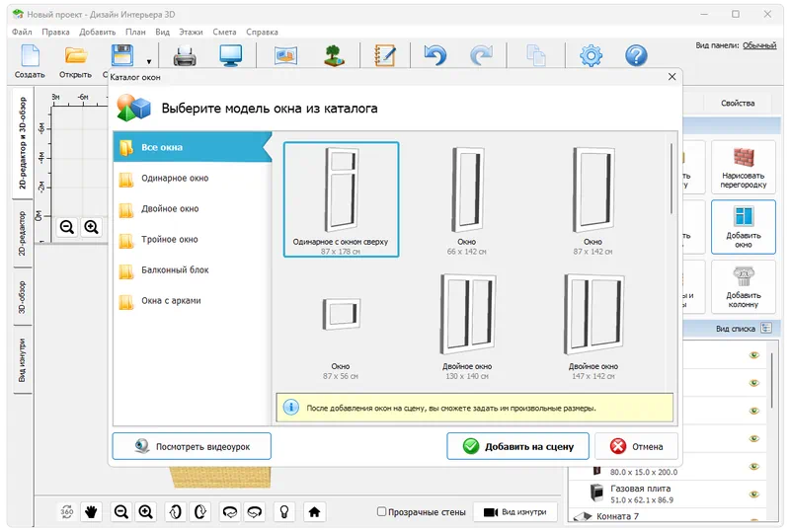This screenshot has width=790, height=532.
Task: Toggle visibility eye for Газовая плита
Action: (x=752, y=493)
